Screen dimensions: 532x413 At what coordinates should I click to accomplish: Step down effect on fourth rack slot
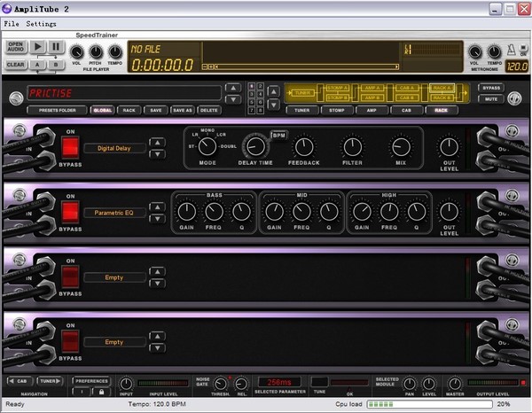coord(157,348)
